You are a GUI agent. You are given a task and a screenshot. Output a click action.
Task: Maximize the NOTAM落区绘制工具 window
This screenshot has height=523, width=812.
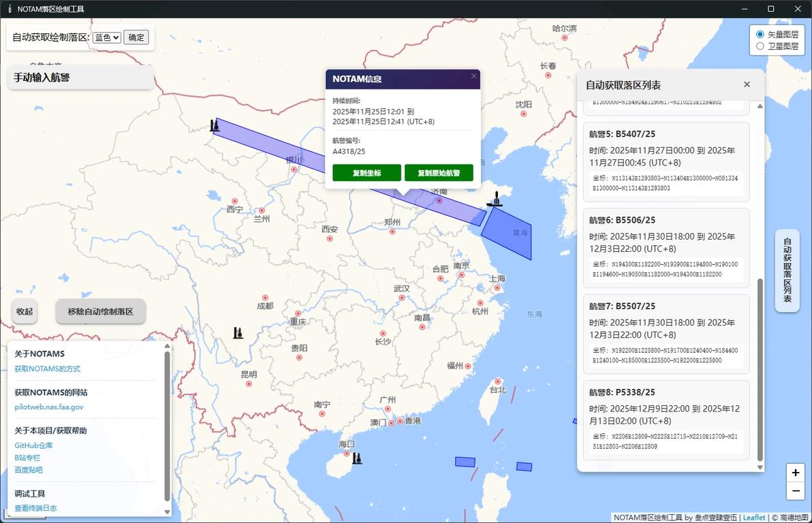[770, 9]
